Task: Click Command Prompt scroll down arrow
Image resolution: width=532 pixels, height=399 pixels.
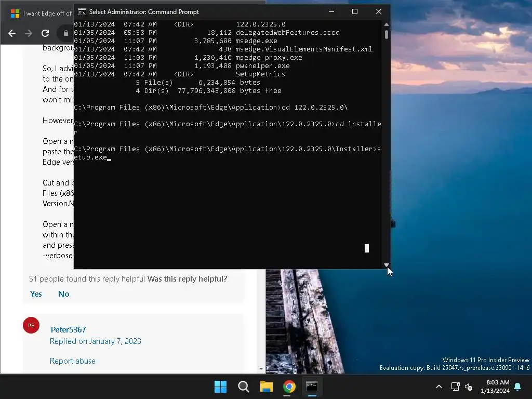Action: click(x=387, y=264)
